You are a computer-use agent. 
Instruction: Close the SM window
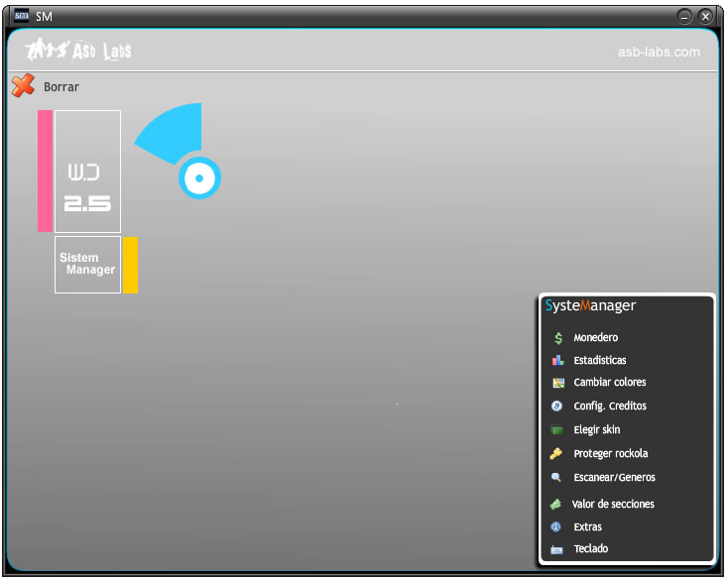point(706,17)
